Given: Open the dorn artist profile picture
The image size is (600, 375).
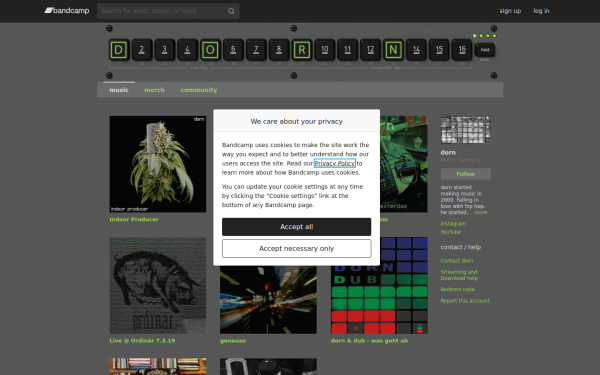Looking at the screenshot, I should (x=466, y=130).
